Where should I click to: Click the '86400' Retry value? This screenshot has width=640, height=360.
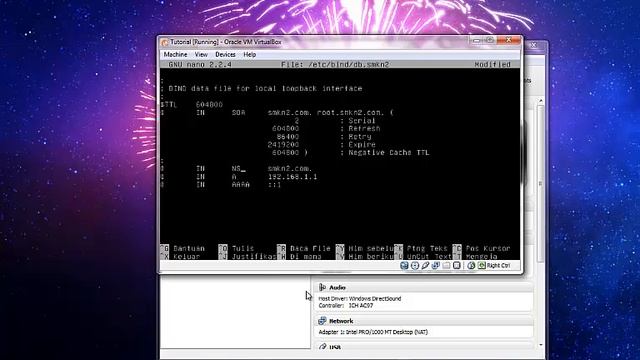[288, 137]
